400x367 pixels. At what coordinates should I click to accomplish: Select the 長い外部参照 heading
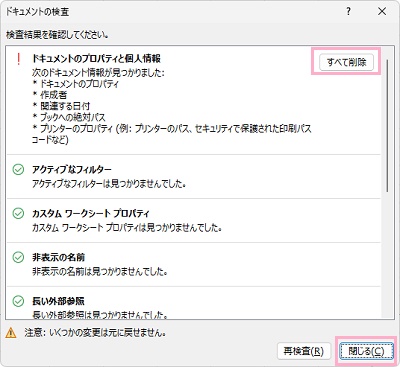pyautogui.click(x=58, y=301)
